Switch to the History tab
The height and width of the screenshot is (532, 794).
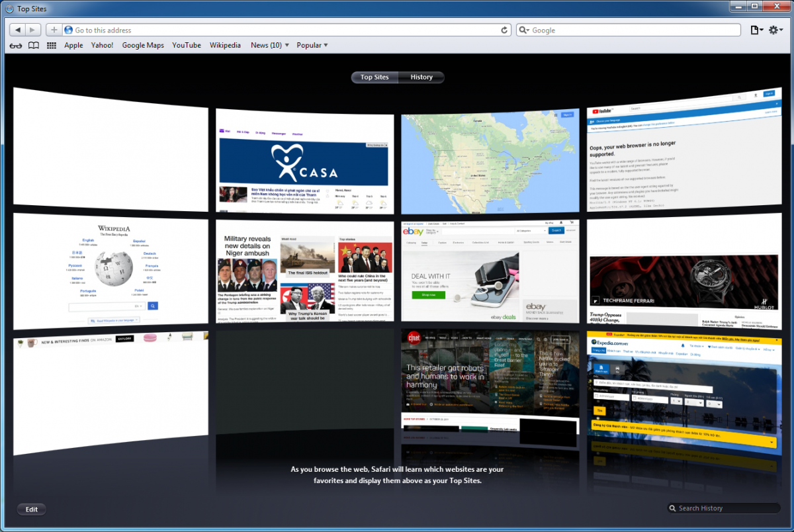(x=421, y=77)
